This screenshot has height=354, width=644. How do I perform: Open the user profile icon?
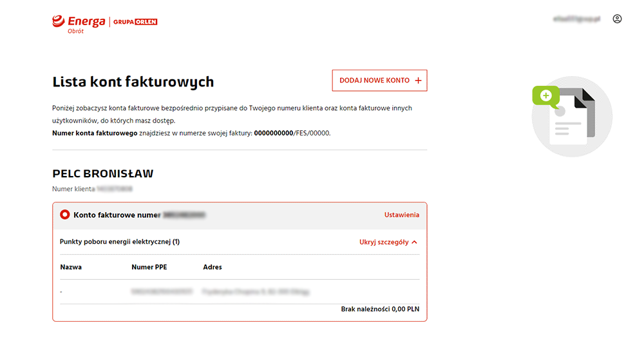[x=617, y=19]
